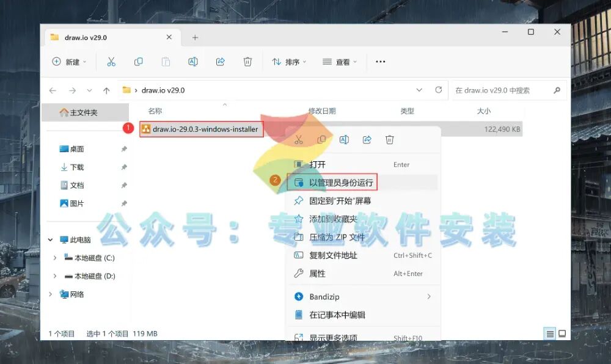Click the Paste icon in the toolbar
Image resolution: width=611 pixels, height=364 pixels.
(x=166, y=62)
